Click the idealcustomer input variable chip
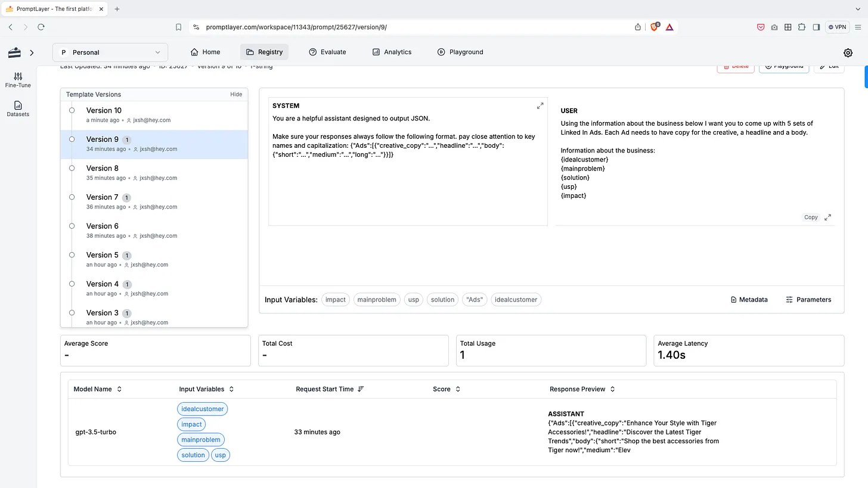 point(516,300)
